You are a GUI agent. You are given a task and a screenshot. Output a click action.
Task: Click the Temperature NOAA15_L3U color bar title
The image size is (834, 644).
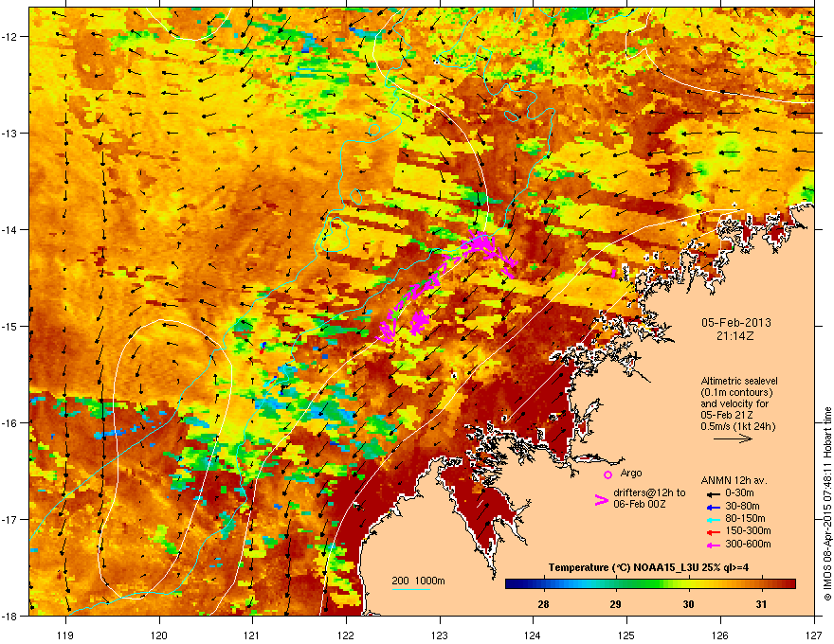648,567
